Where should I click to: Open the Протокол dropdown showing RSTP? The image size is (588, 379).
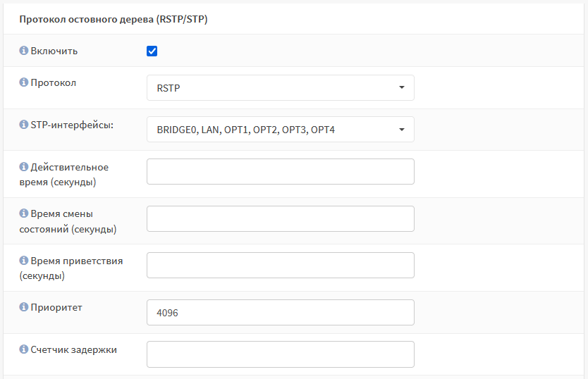pos(281,88)
